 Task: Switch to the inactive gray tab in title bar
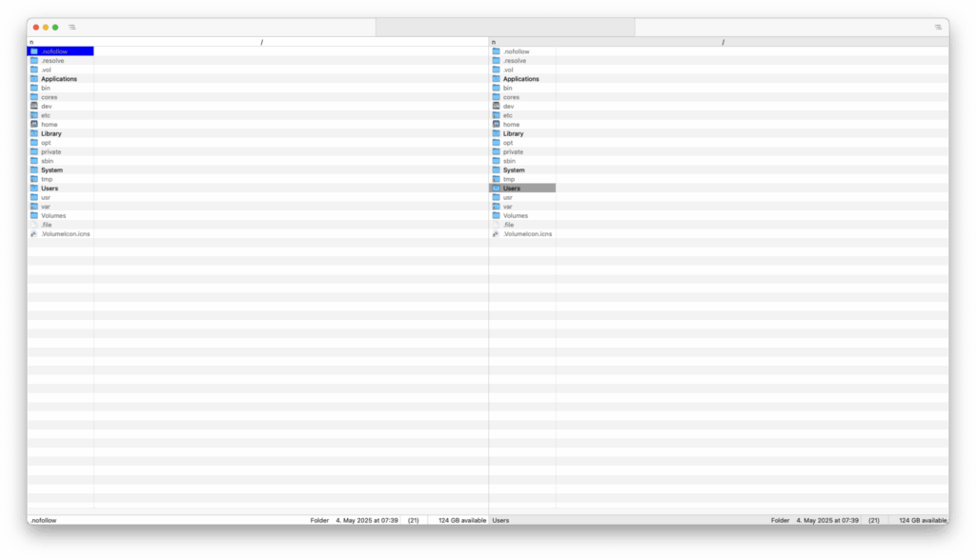coord(505,27)
